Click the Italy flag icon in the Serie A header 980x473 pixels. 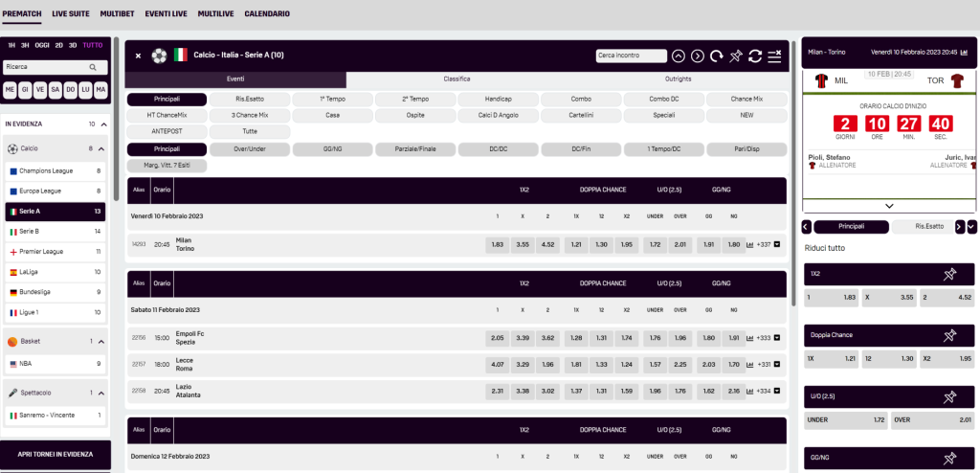click(x=181, y=56)
